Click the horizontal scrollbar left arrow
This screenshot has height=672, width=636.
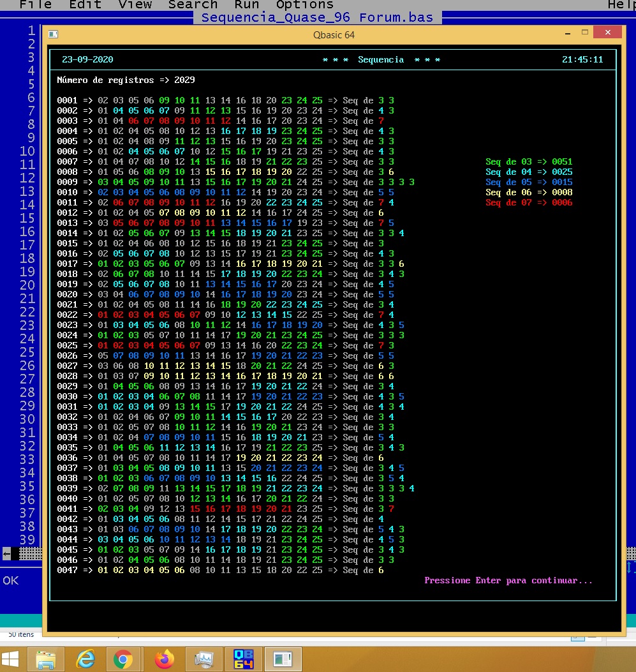pyautogui.click(x=7, y=553)
